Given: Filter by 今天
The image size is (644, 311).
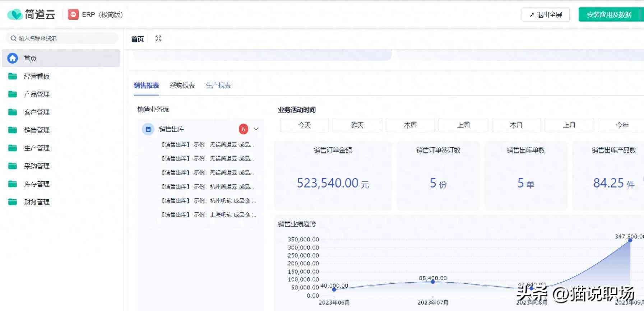Looking at the screenshot, I should click(x=304, y=125).
